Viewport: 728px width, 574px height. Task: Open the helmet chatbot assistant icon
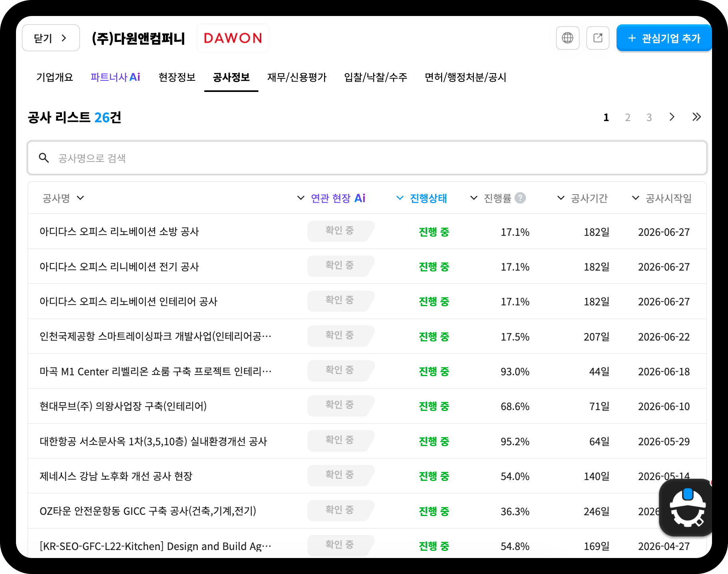pyautogui.click(x=687, y=508)
